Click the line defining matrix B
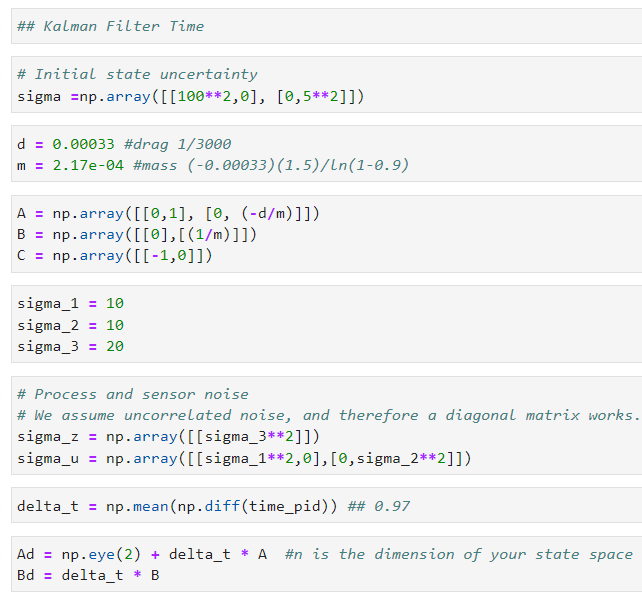The image size is (642, 603). tap(137, 234)
